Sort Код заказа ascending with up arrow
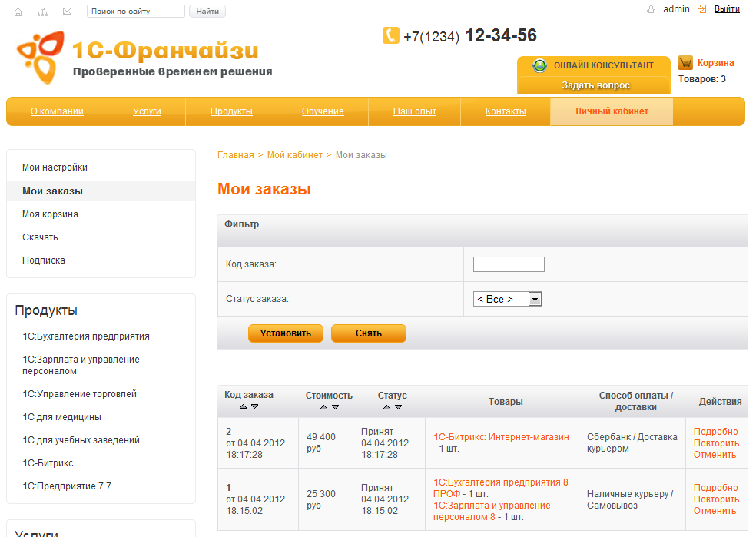 (x=243, y=407)
